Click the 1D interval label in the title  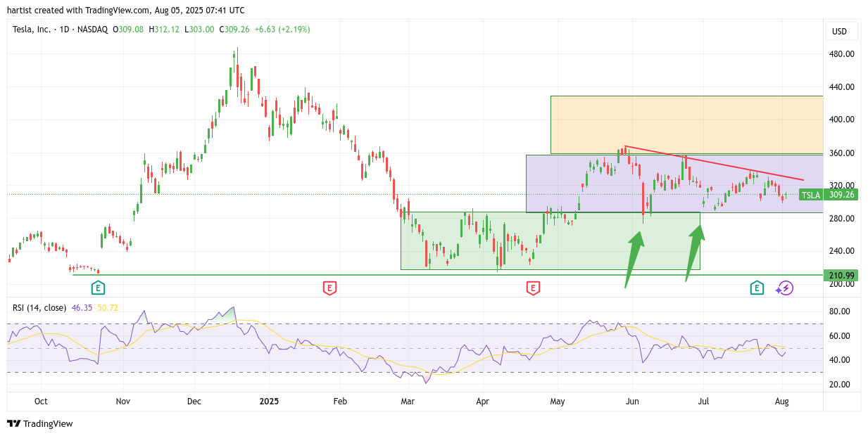click(65, 30)
